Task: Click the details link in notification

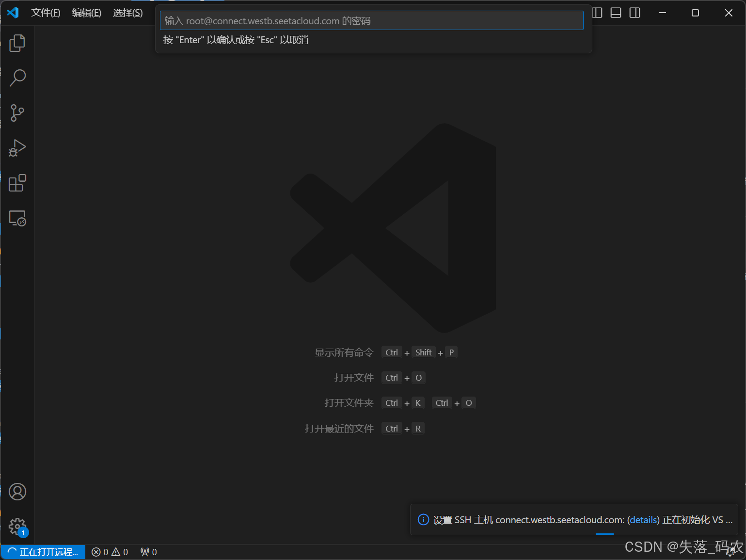Action: point(643,520)
